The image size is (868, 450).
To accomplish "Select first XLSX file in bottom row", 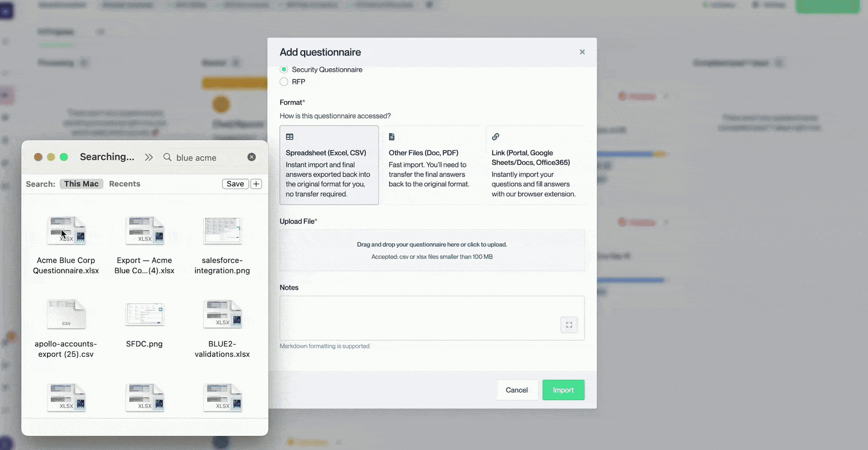I will coord(66,398).
